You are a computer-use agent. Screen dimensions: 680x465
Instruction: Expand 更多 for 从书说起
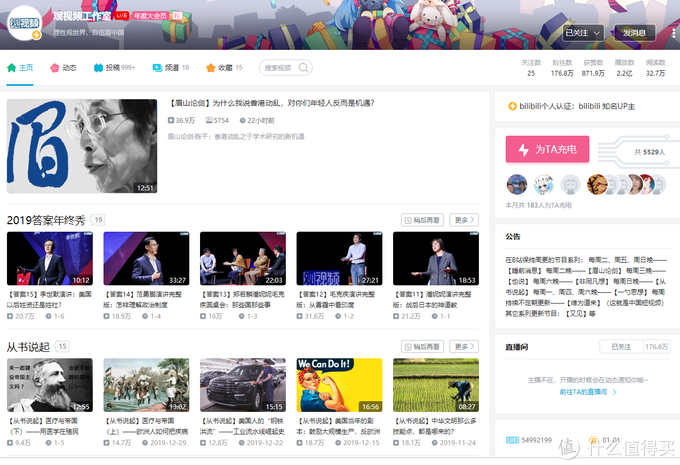click(x=464, y=347)
